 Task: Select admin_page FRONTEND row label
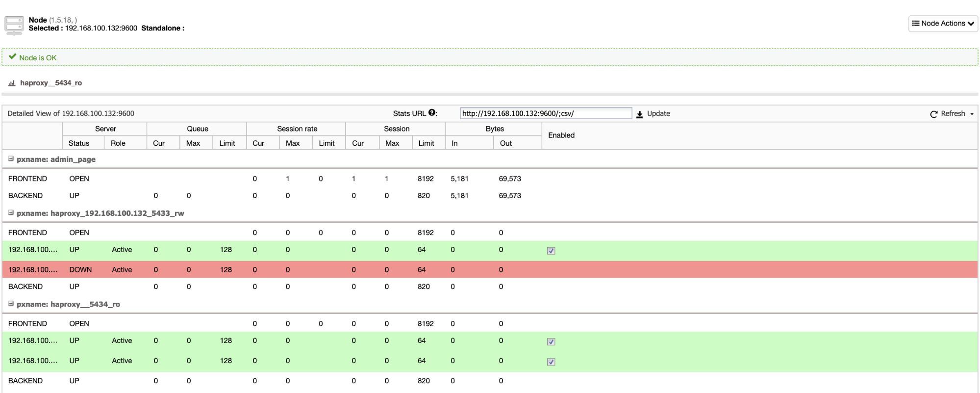[x=27, y=179]
